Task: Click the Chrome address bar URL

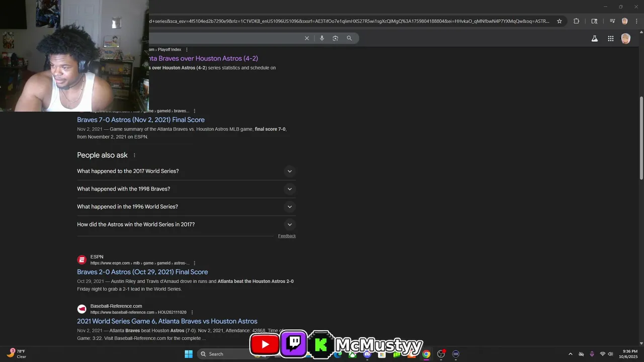Action: point(349,21)
